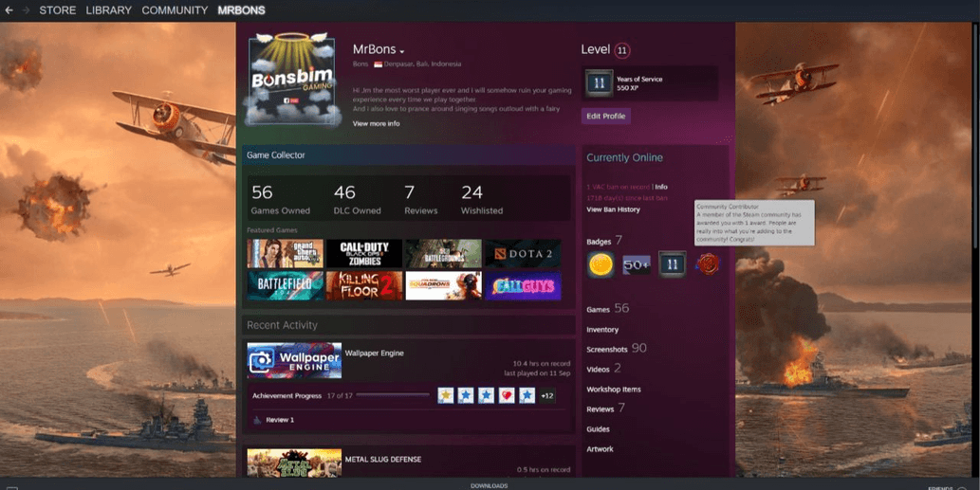
Task: Show the +12 more achievements
Action: pyautogui.click(x=547, y=396)
